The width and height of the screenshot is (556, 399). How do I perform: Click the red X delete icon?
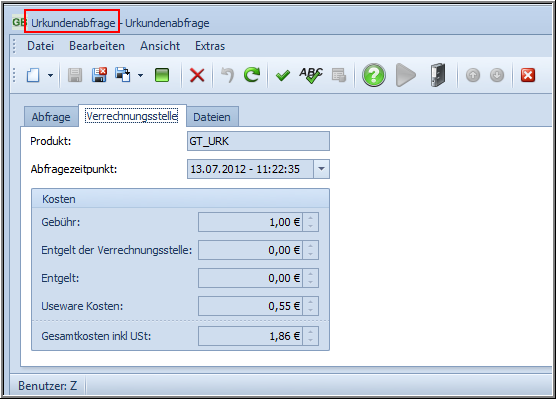coord(197,75)
